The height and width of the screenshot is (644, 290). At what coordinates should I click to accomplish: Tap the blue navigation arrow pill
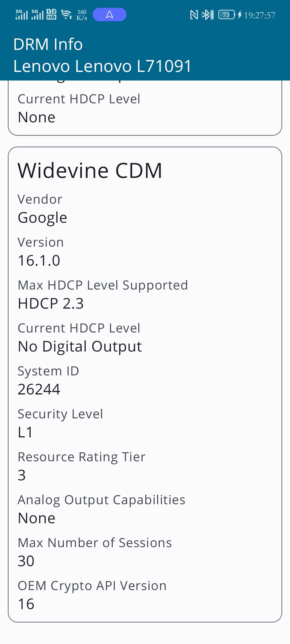point(110,14)
